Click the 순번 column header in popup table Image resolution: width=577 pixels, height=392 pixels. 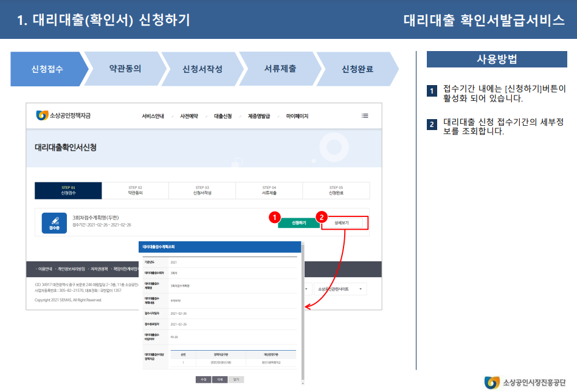pos(183,354)
